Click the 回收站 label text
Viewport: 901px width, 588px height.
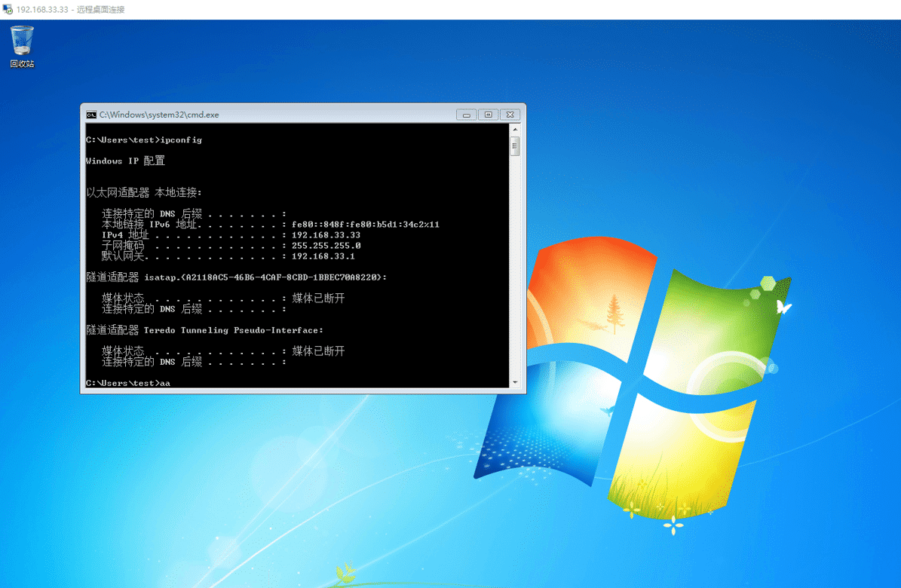tap(22, 64)
